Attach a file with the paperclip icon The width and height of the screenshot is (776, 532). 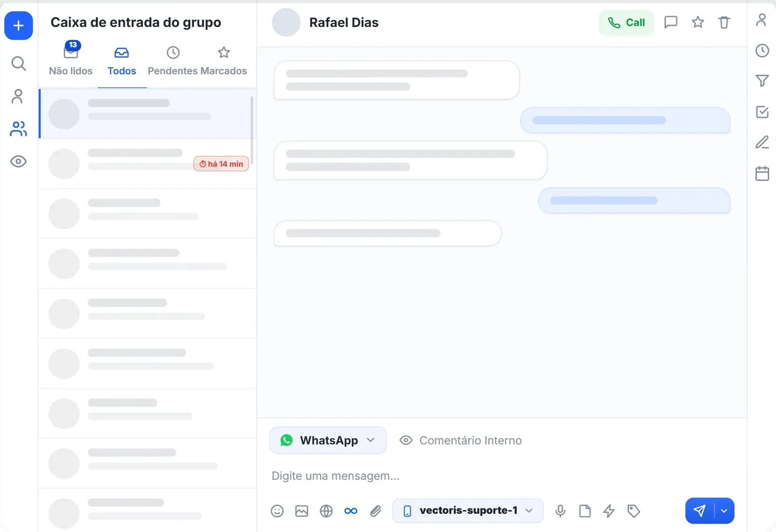pos(375,511)
